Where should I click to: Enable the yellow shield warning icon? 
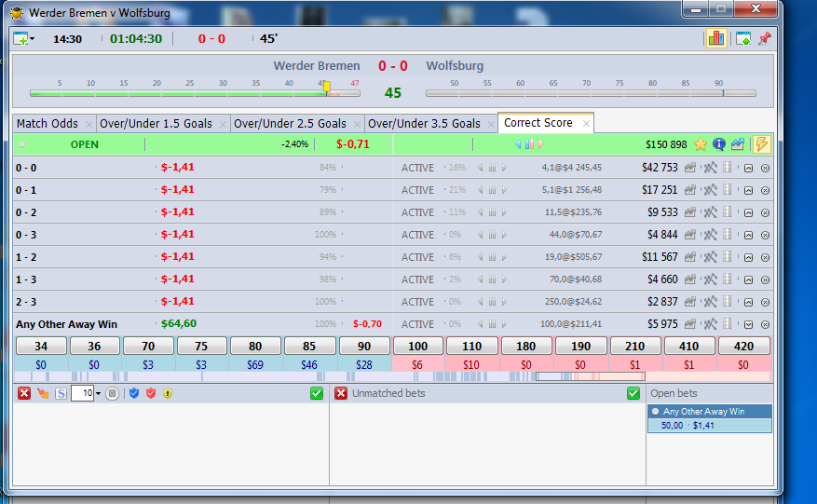tap(168, 393)
